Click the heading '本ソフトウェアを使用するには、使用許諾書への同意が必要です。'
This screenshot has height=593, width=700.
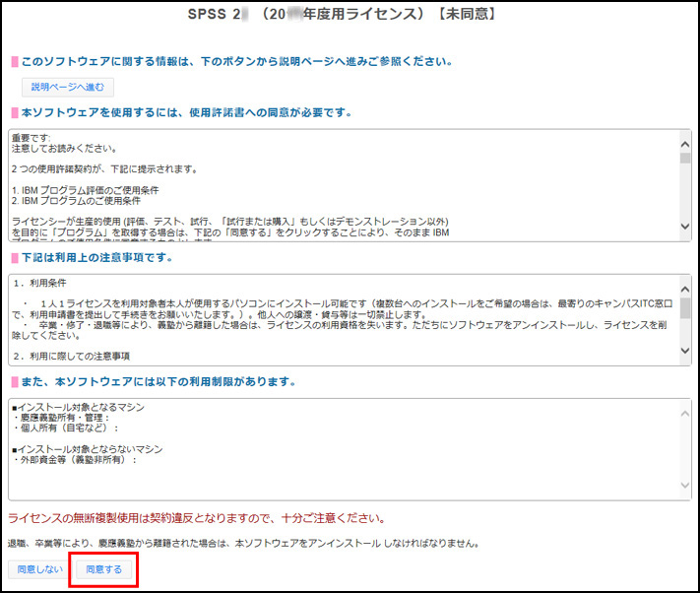pyautogui.click(x=186, y=112)
